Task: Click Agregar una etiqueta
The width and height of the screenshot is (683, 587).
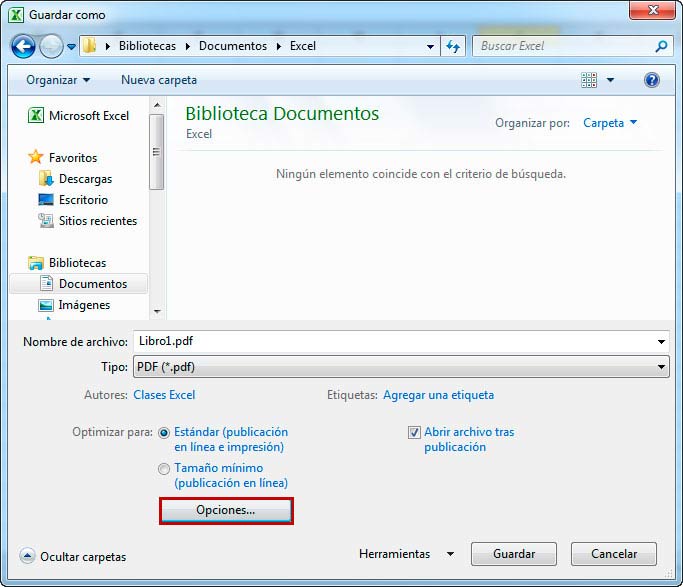Action: coord(438,395)
